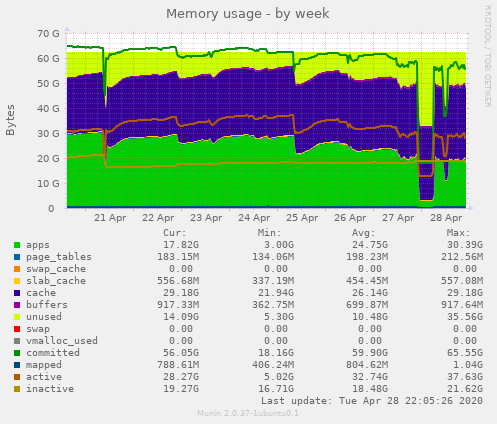Viewport: 497px width, 424px height.
Task: Click the "committed" legend label
Action: pyautogui.click(x=53, y=353)
